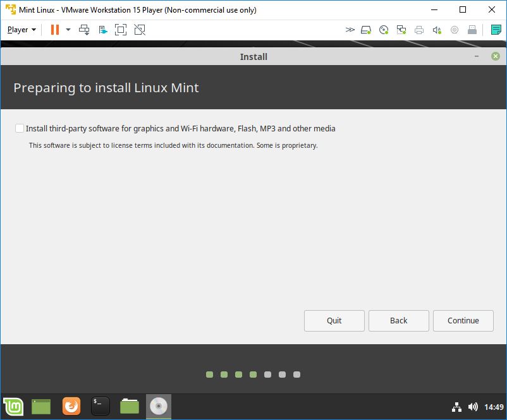The image size is (507, 420).
Task: Quit the Linux Mint installer
Action: pos(334,320)
